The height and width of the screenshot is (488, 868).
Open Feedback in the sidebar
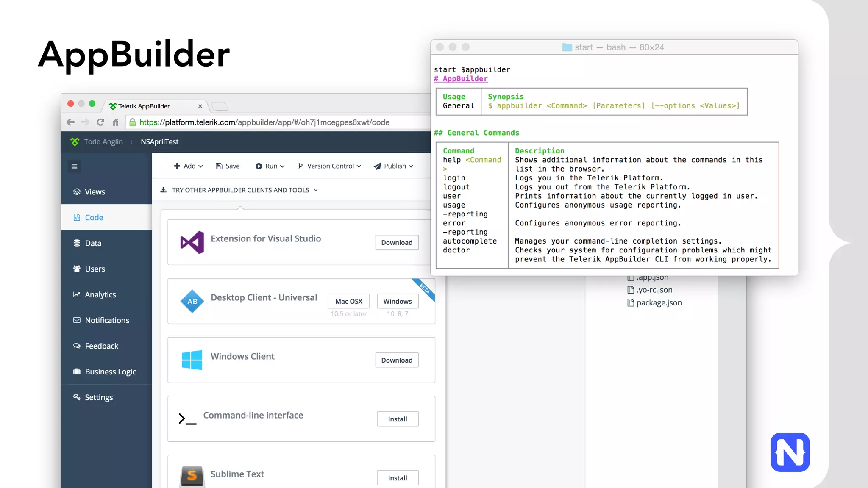click(x=106, y=346)
